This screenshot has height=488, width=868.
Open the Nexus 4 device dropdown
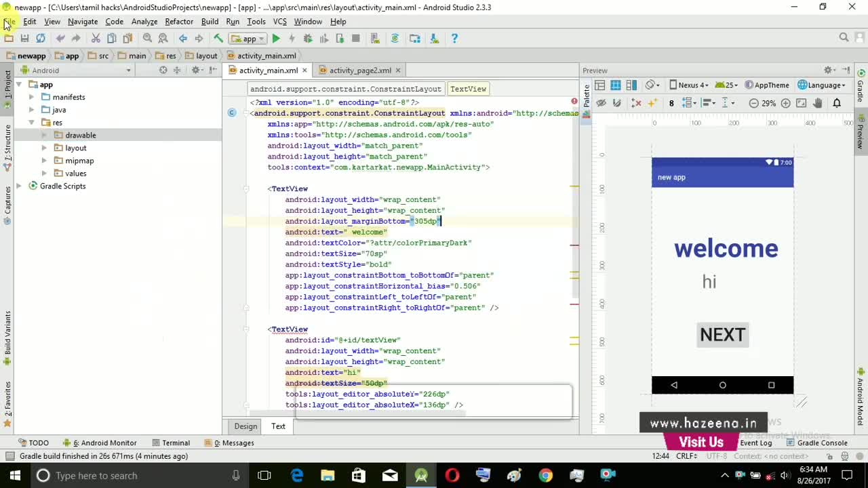pyautogui.click(x=688, y=85)
